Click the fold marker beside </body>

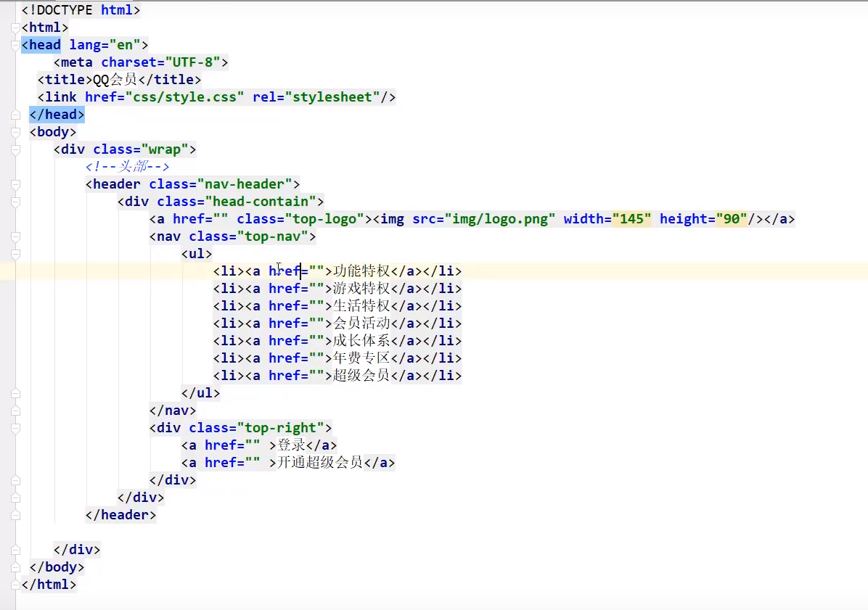(15, 568)
